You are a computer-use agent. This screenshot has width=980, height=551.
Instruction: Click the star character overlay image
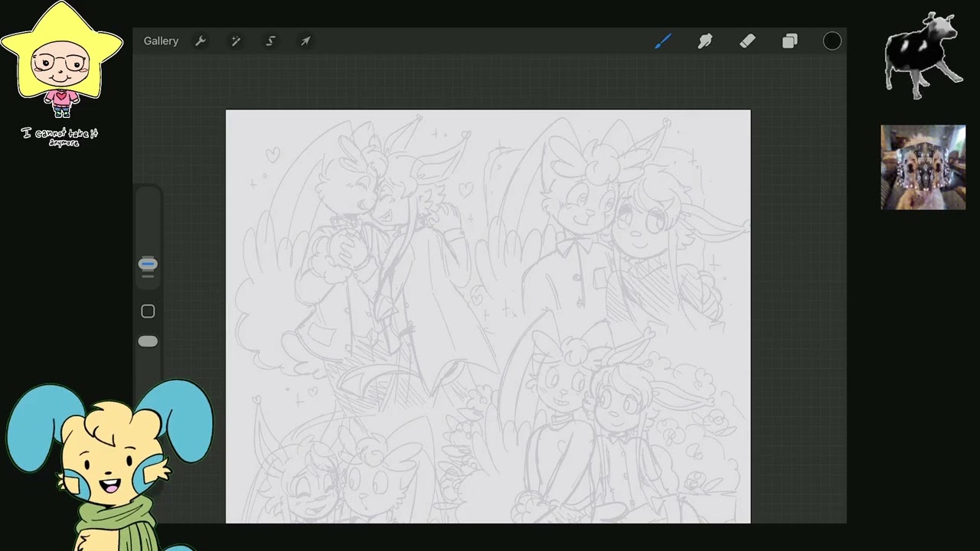pos(61,60)
